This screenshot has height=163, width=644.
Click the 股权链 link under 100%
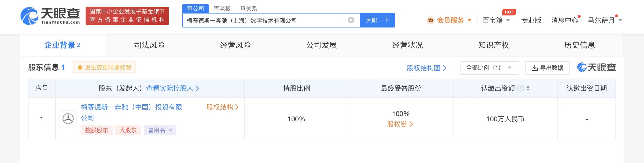(400, 124)
